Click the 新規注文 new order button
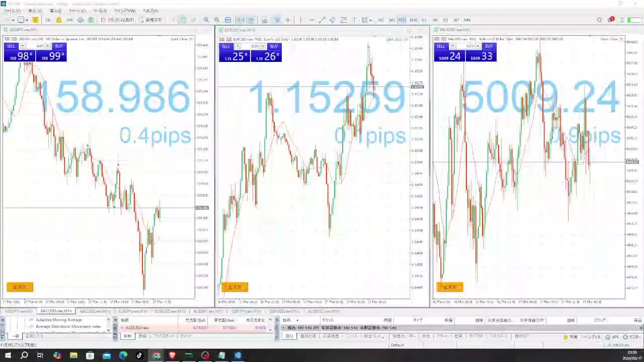Screen dimensions: 644x362 [150, 20]
